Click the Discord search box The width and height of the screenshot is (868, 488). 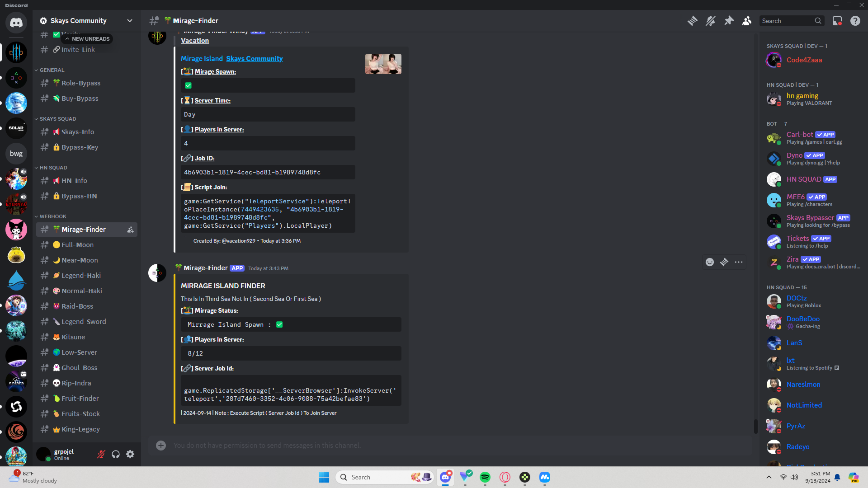click(791, 21)
